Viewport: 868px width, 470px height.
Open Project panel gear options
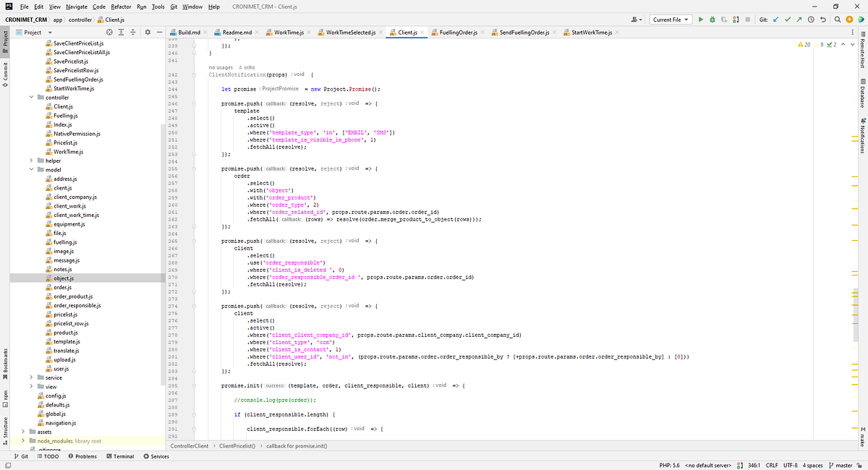point(148,33)
